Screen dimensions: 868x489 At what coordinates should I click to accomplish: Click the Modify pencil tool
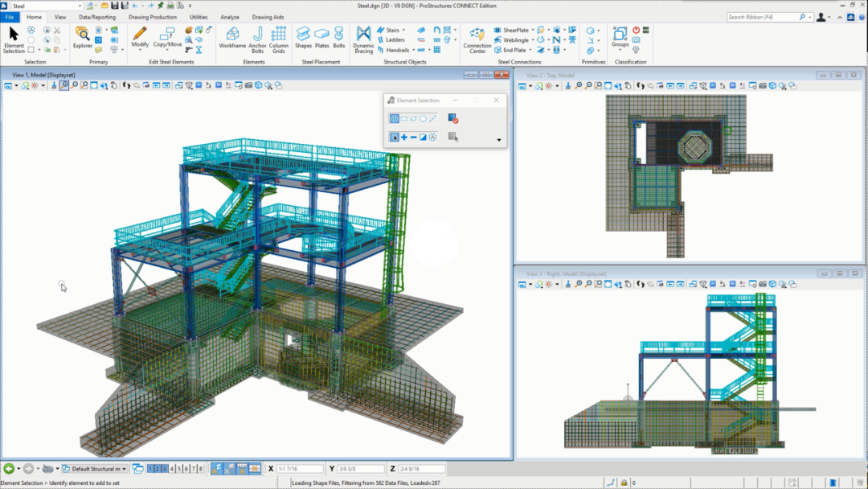[140, 37]
